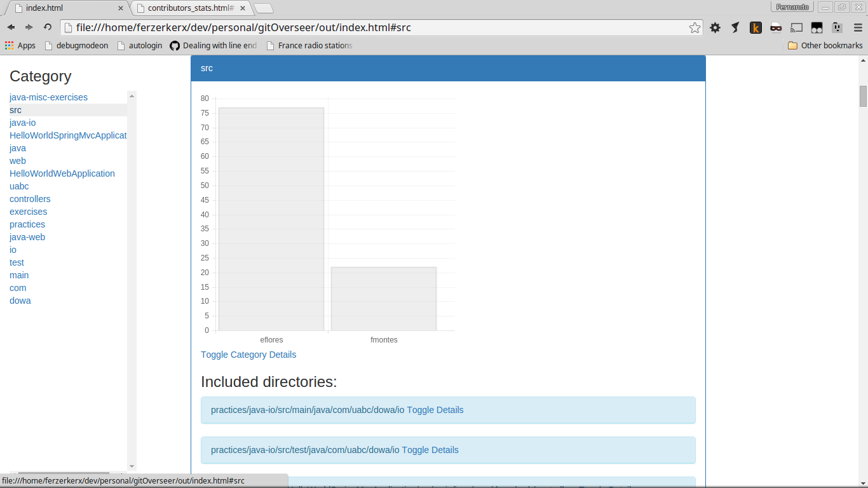Open the black binoculars extension icon
The width and height of the screenshot is (868, 488).
pyautogui.click(x=817, y=27)
